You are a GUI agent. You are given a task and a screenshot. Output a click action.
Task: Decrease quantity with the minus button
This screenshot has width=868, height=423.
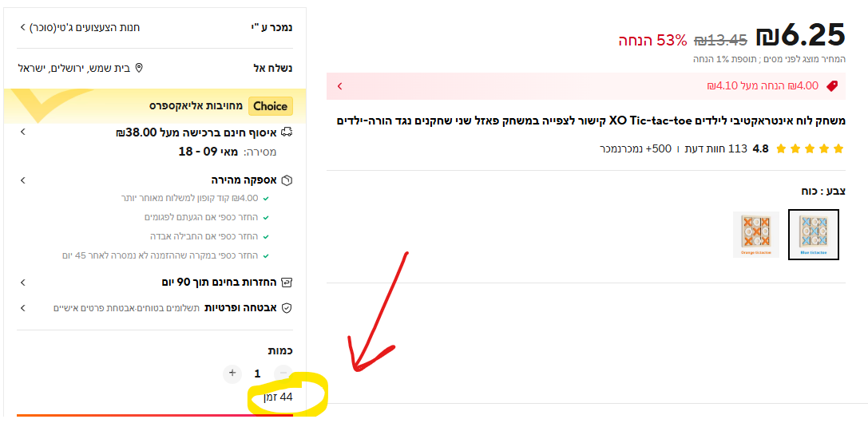tap(283, 374)
